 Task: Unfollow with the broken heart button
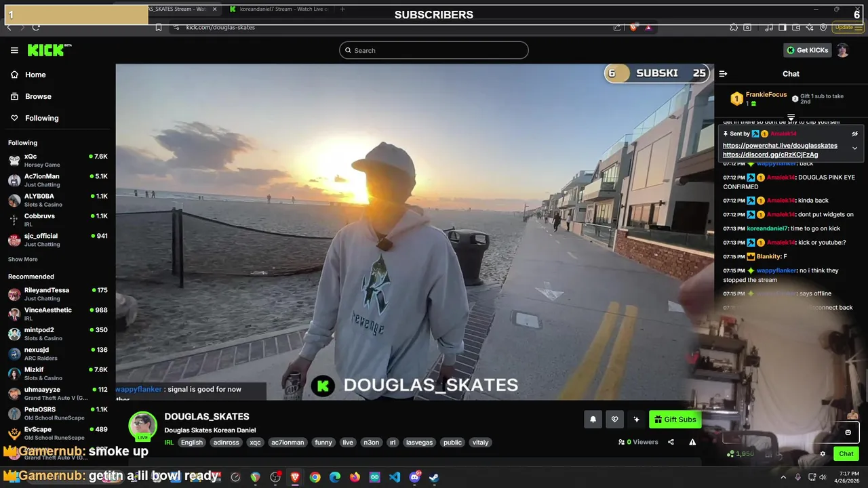coord(614,420)
